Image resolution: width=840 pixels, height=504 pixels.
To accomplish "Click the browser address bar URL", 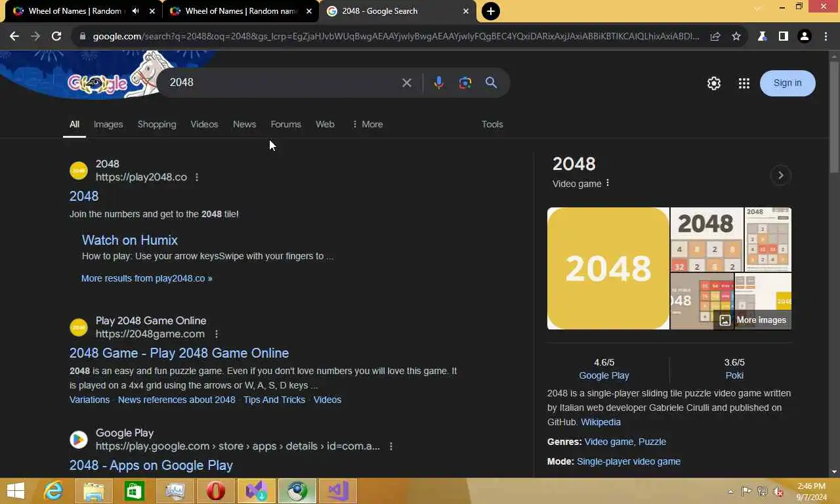I will tap(396, 37).
